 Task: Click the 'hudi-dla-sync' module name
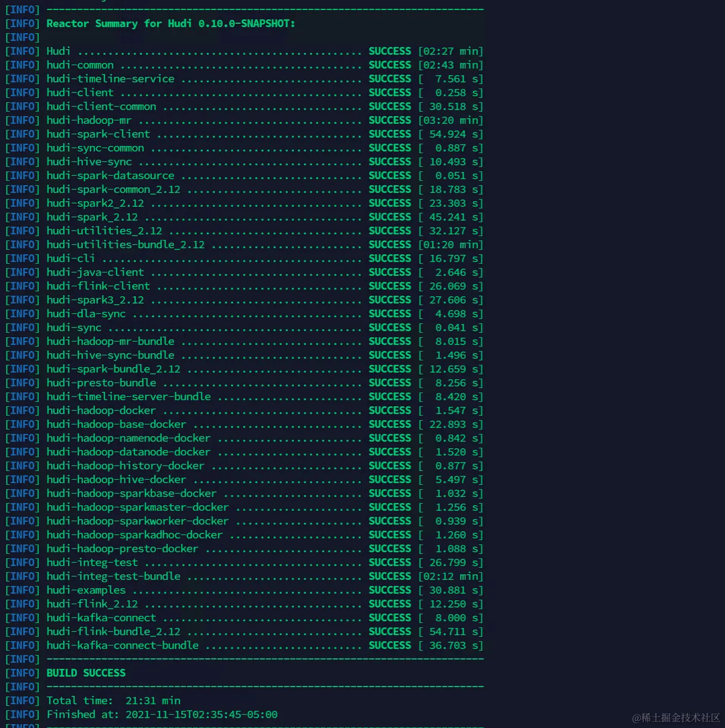(x=86, y=313)
